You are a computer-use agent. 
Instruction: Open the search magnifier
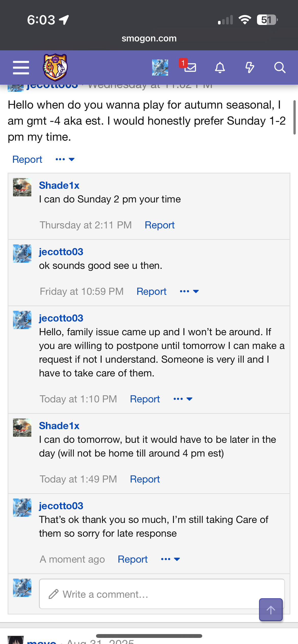pyautogui.click(x=279, y=68)
